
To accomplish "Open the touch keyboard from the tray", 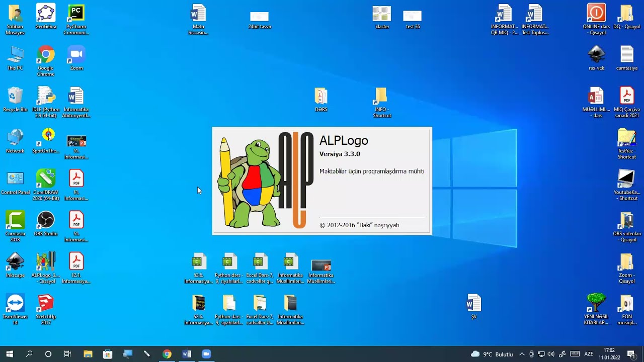I will coord(575,354).
